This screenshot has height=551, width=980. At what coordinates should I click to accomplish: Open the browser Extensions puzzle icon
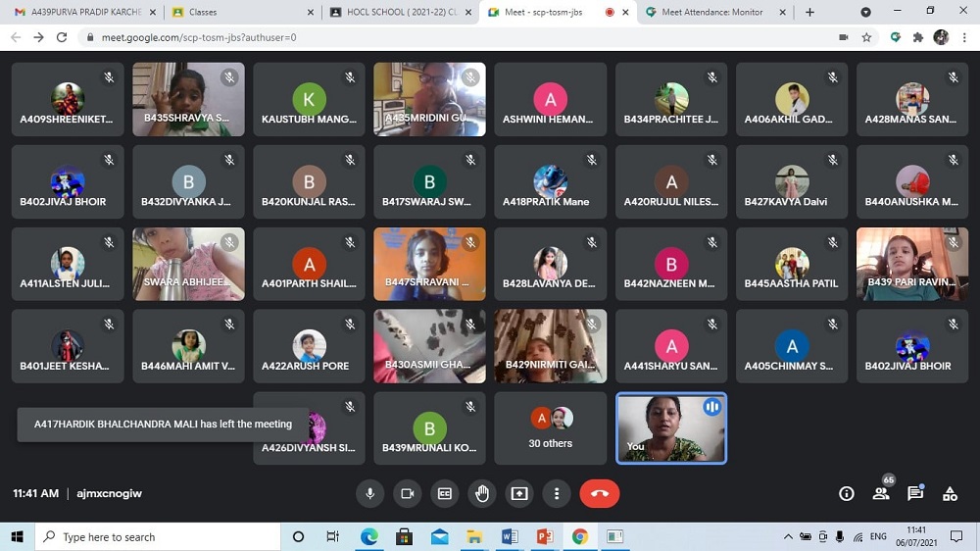coord(918,37)
